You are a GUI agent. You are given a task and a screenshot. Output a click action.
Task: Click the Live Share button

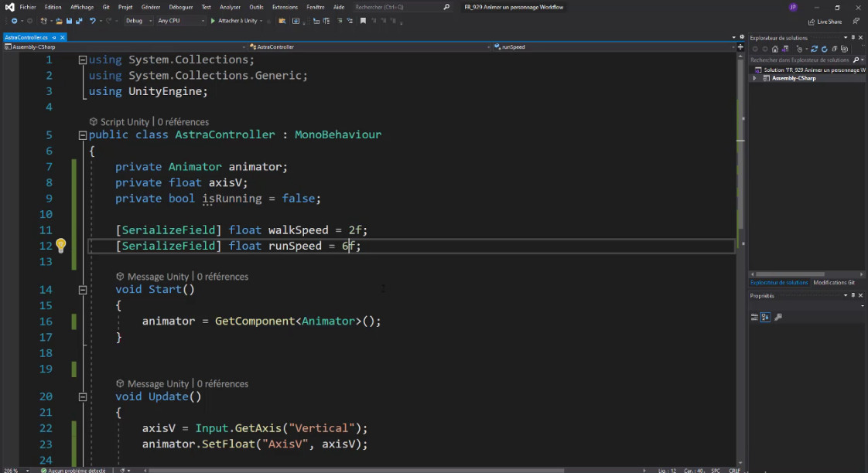(x=825, y=22)
